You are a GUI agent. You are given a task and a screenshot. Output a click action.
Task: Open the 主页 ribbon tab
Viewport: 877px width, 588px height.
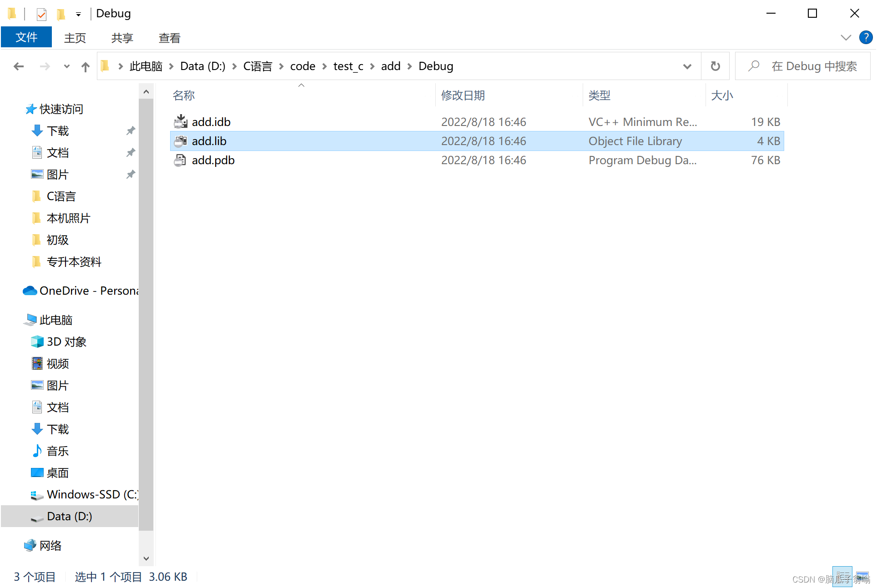pos(75,38)
